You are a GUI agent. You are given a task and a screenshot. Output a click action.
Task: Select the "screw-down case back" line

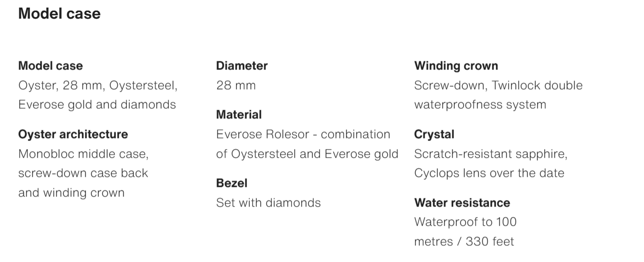(83, 173)
